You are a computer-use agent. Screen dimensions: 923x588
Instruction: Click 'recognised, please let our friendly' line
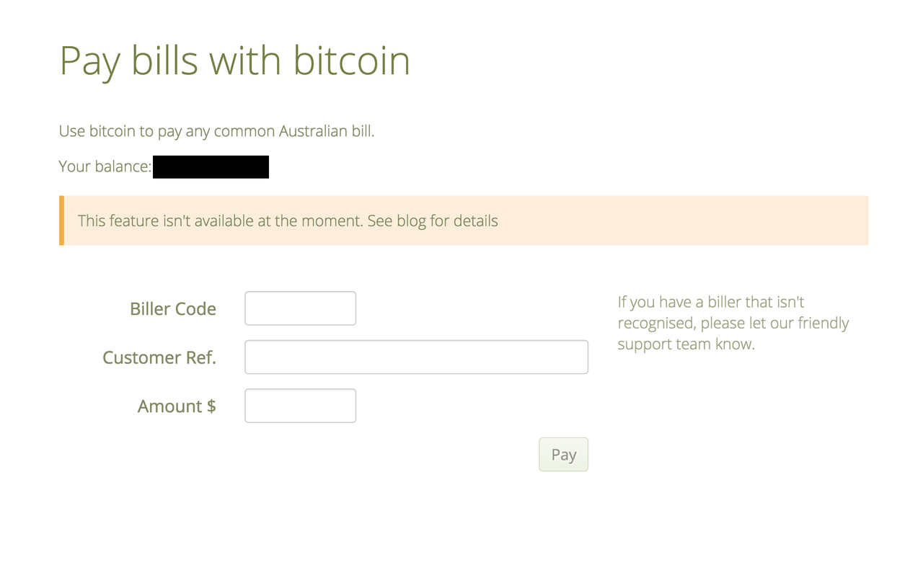[x=733, y=324]
